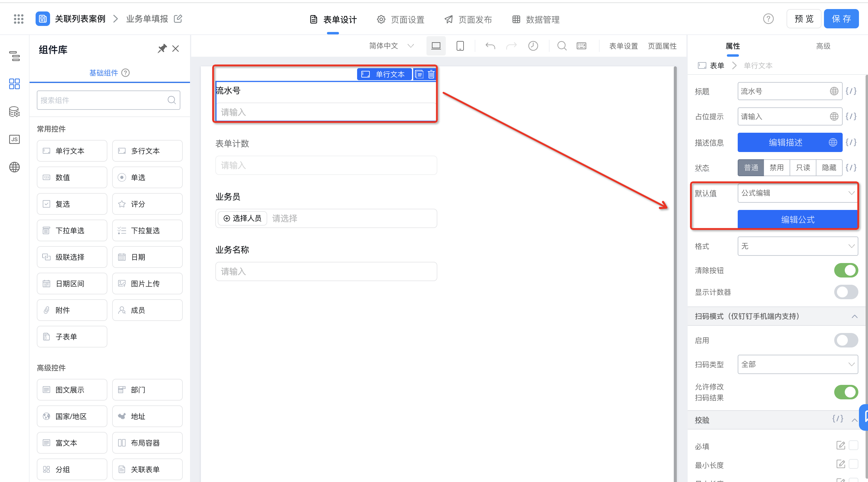This screenshot has width=868, height=482.
Task: Click the 业务名称 input field
Action: 326,271
